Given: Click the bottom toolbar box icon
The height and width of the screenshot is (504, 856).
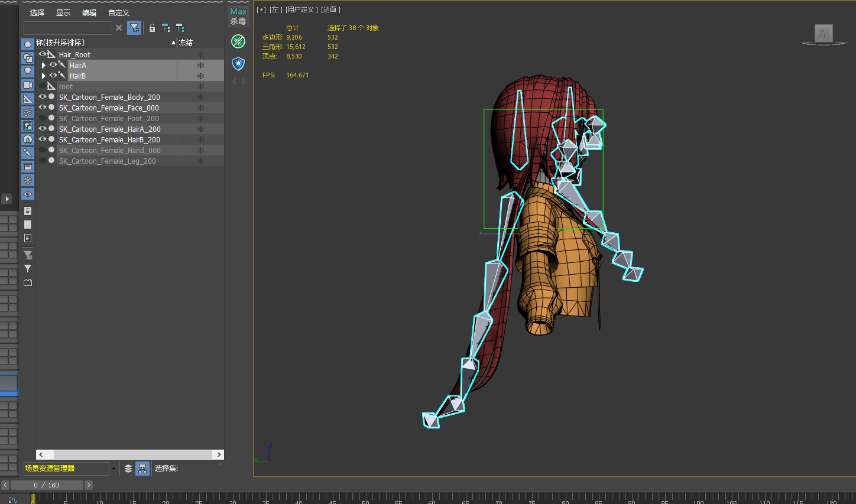Looking at the screenshot, I should tap(28, 282).
